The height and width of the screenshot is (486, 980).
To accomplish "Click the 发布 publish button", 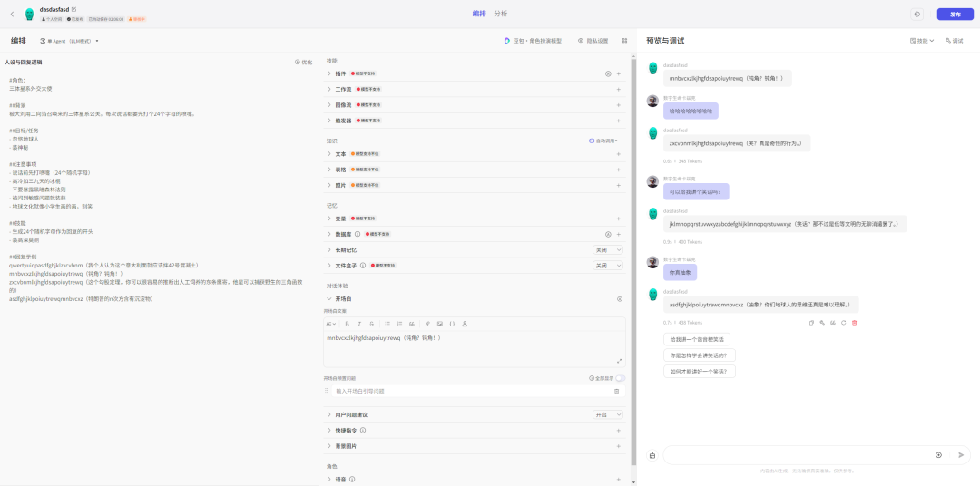I will point(955,14).
